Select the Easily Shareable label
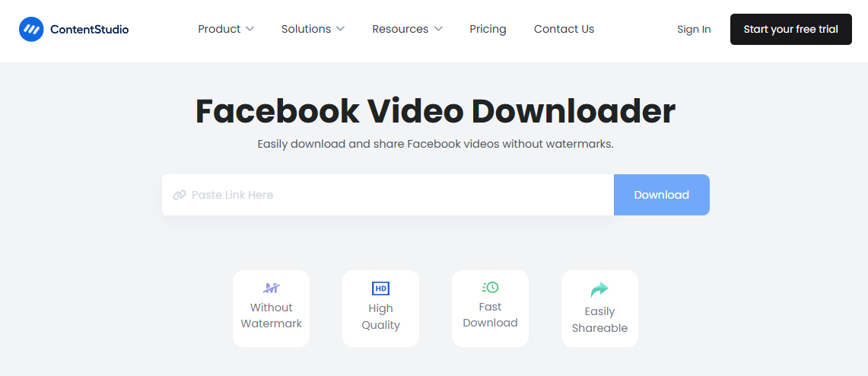This screenshot has width=868, height=376. (599, 320)
